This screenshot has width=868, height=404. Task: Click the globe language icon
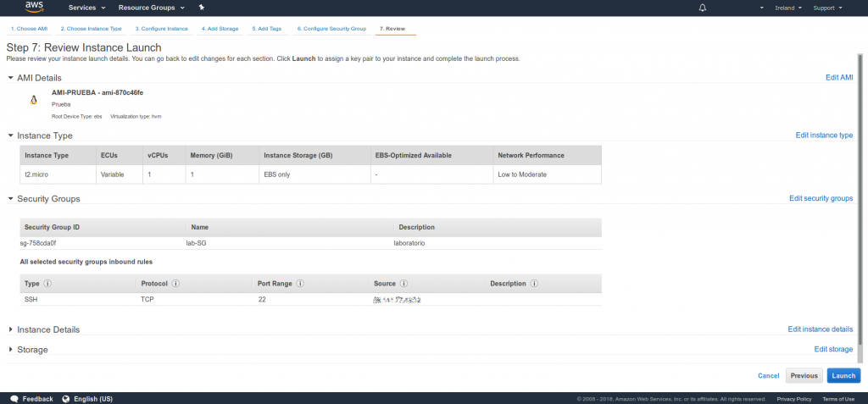tap(65, 398)
